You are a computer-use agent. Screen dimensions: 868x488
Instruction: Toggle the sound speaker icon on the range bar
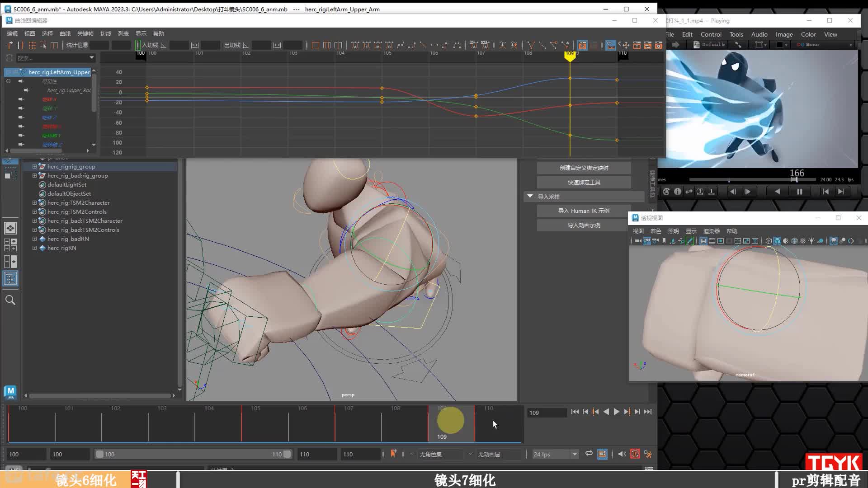[622, 454]
